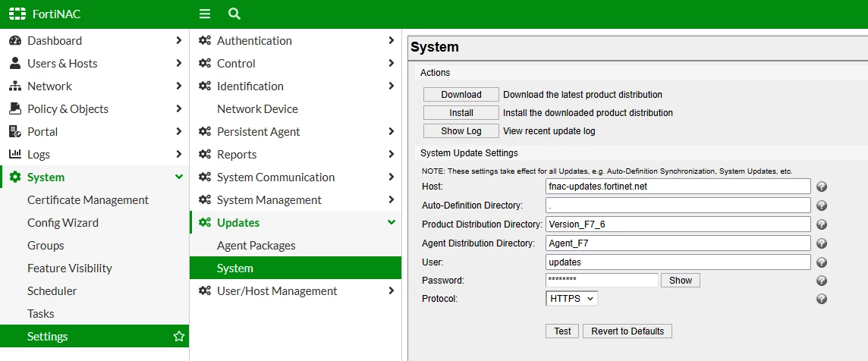Click the Dashboard gauge icon

(15, 40)
